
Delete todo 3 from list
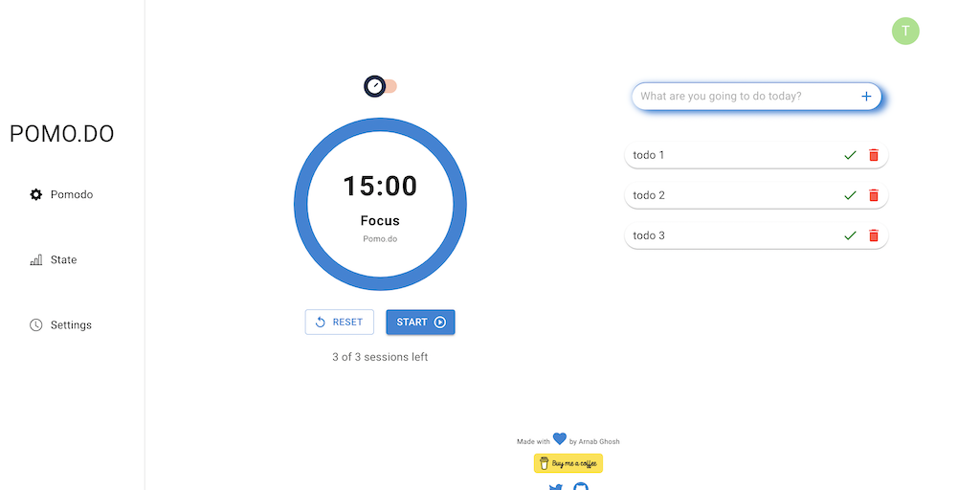(x=873, y=235)
